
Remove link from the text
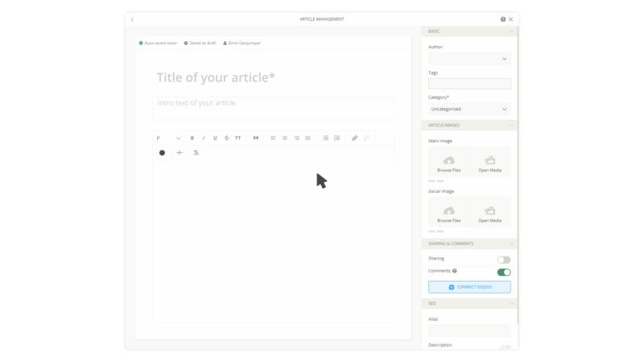click(366, 138)
